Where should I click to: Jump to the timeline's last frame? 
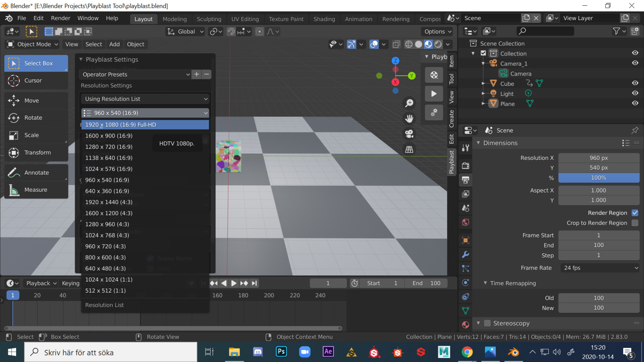pos(254,283)
